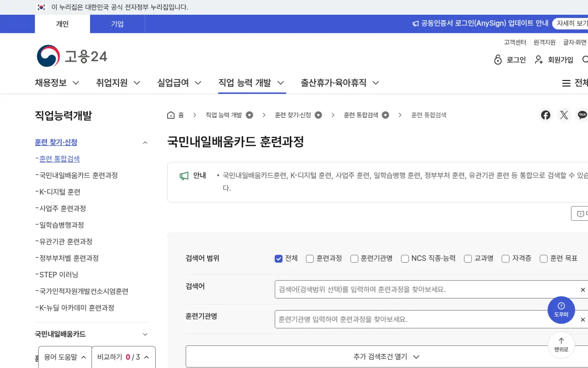This screenshot has height=368, width=588.
Task: Switch to the 개인 tab
Action: coord(62,24)
